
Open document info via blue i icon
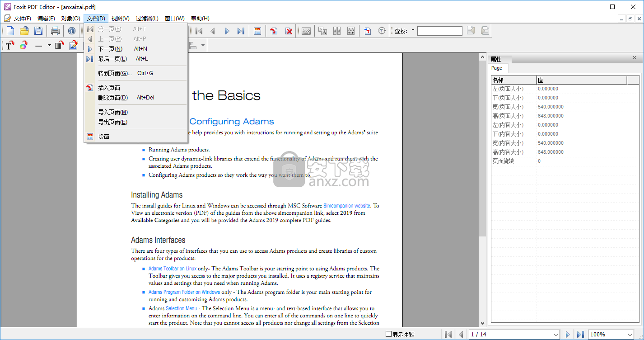pos(72,31)
